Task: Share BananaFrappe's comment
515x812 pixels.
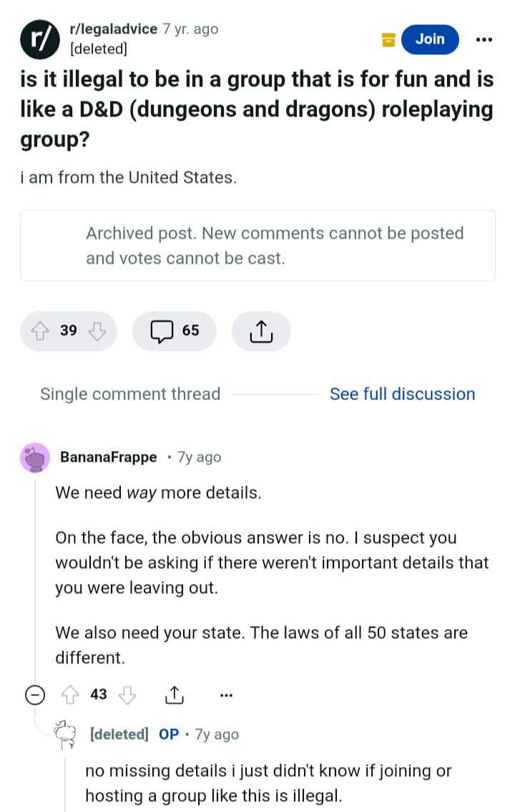Action: click(x=174, y=695)
